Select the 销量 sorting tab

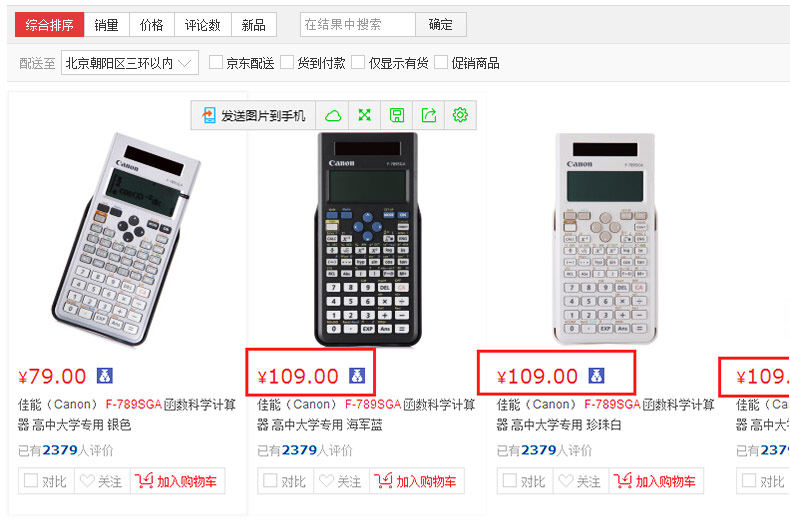point(106,25)
